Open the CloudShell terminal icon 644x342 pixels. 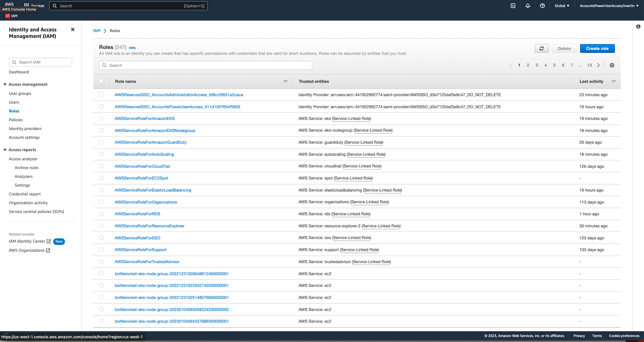click(x=513, y=5)
